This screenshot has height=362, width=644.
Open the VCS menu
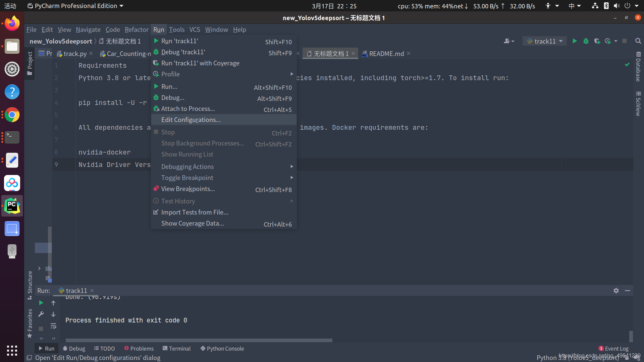click(195, 29)
